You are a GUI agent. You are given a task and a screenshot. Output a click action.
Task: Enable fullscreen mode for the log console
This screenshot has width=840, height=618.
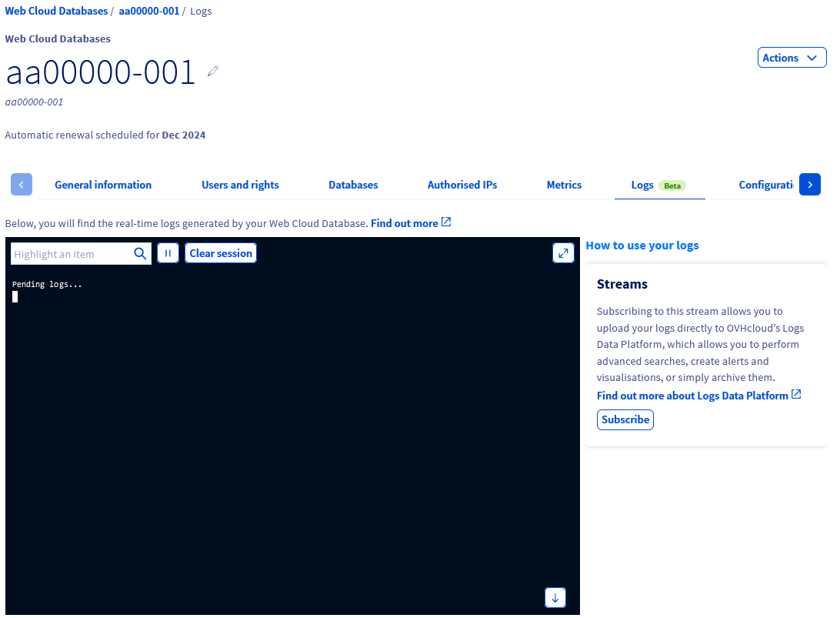pos(563,252)
